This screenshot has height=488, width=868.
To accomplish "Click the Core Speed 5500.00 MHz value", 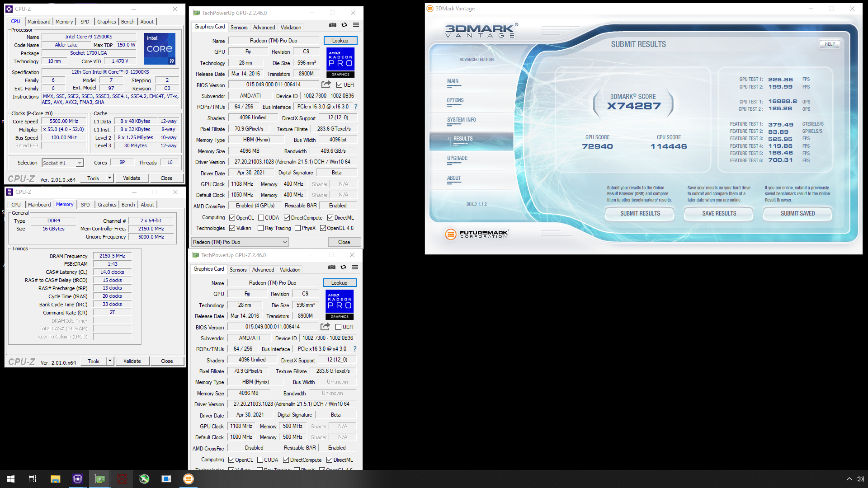I will tap(64, 122).
